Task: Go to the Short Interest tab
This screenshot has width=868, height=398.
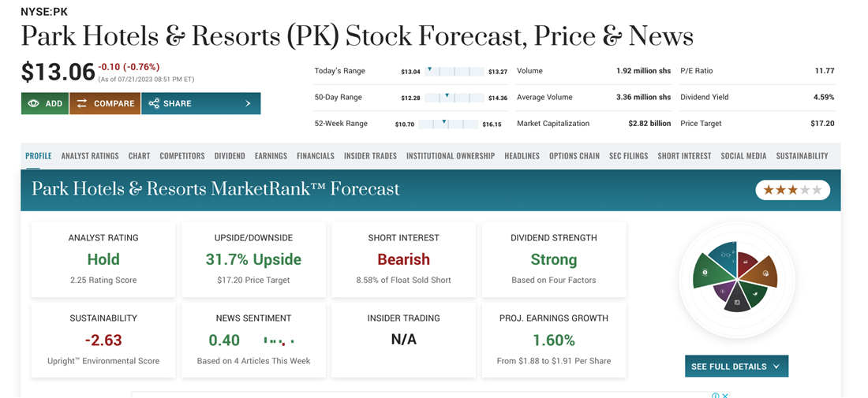Action: coord(684,156)
